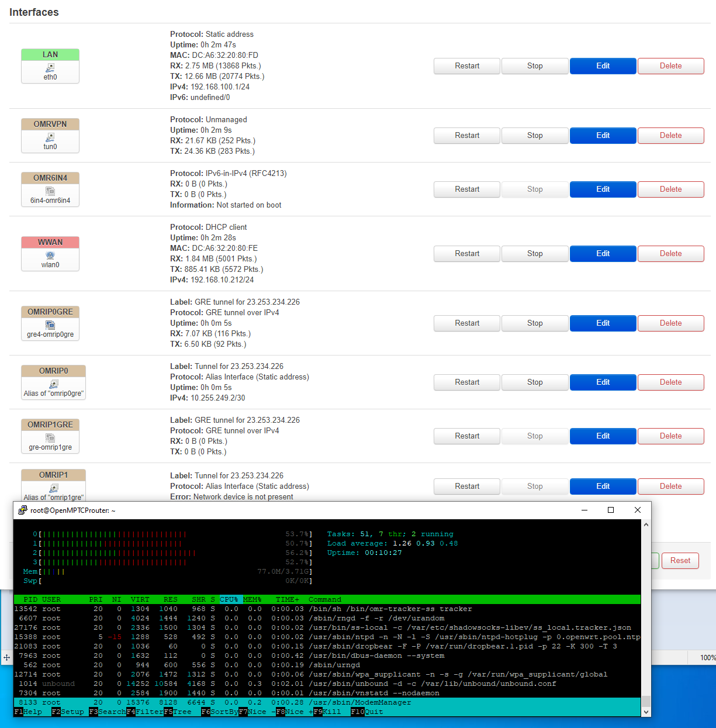Open F6 SortBy in htop
Viewport: 716px width, 728px height.
tap(220, 712)
